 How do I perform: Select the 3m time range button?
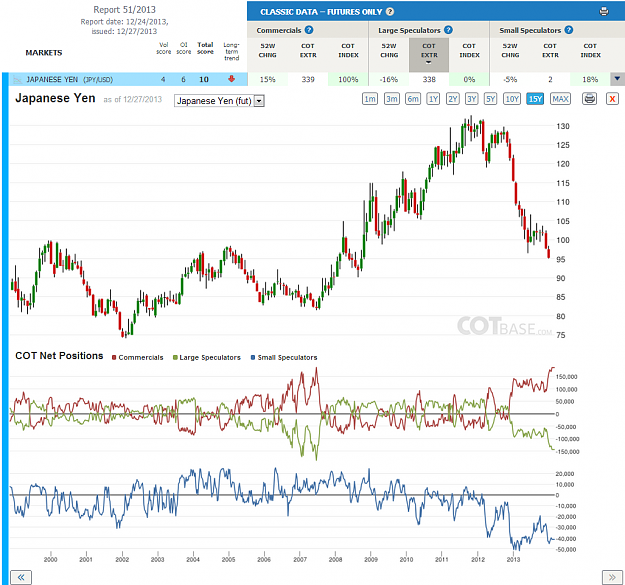[x=391, y=98]
